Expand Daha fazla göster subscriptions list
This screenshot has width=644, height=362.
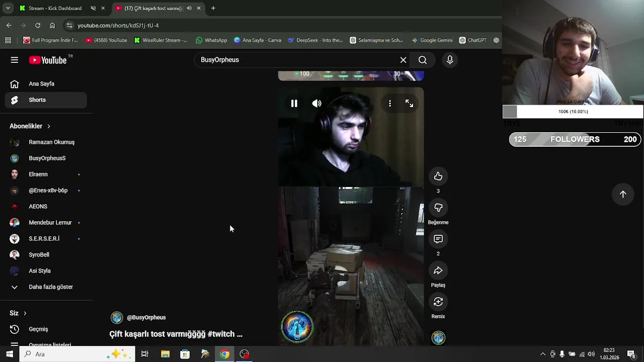pos(46,287)
